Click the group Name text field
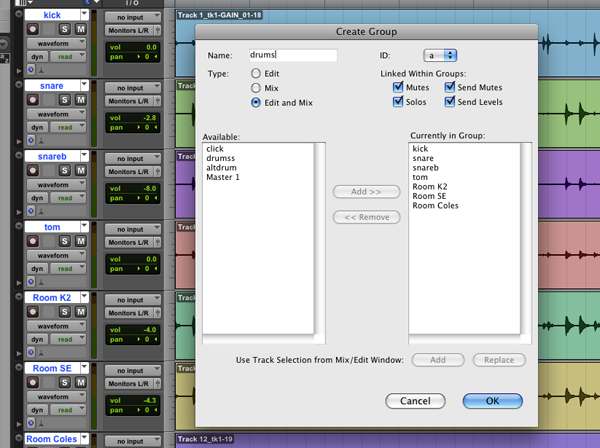This screenshot has width=600, height=448. (x=292, y=56)
